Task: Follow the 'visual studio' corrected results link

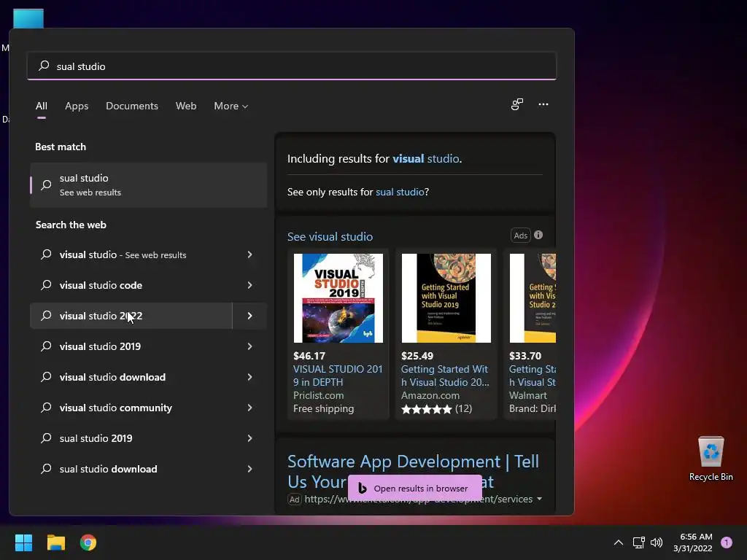Action: click(426, 158)
